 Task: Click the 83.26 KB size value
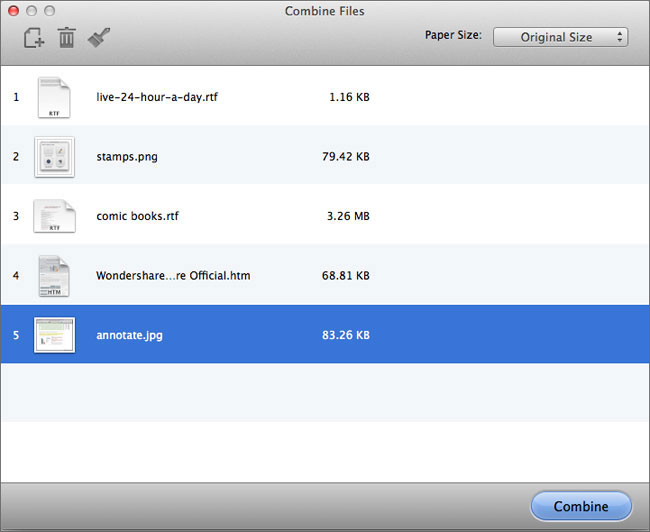coord(346,335)
